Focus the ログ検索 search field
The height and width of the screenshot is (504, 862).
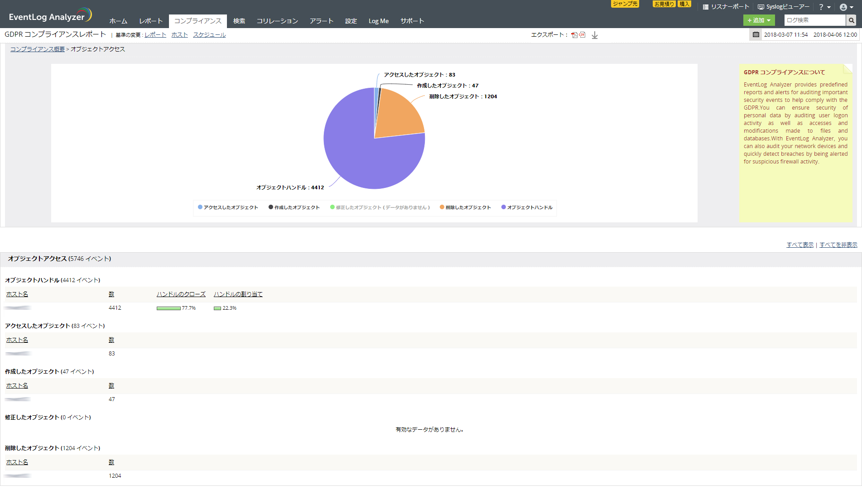(814, 20)
